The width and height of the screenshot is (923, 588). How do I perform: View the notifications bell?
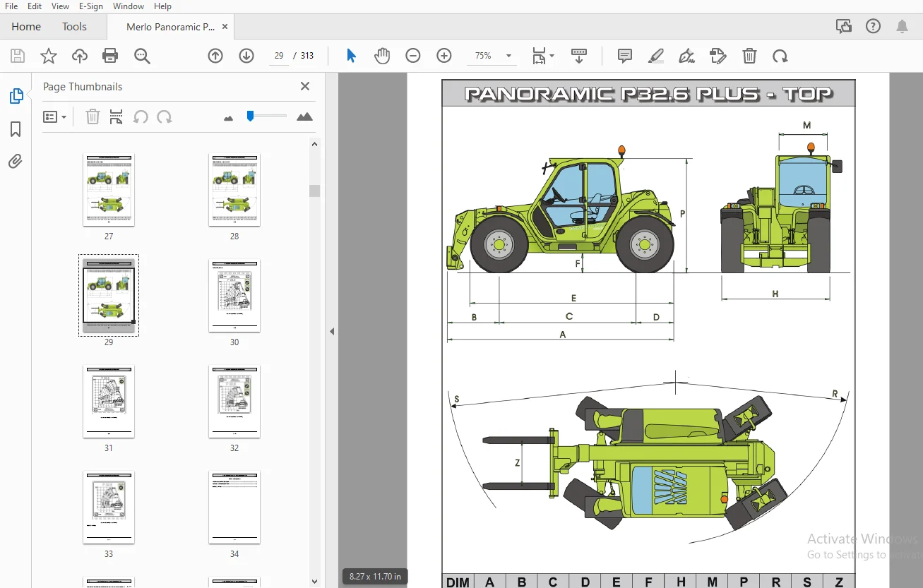tap(902, 27)
